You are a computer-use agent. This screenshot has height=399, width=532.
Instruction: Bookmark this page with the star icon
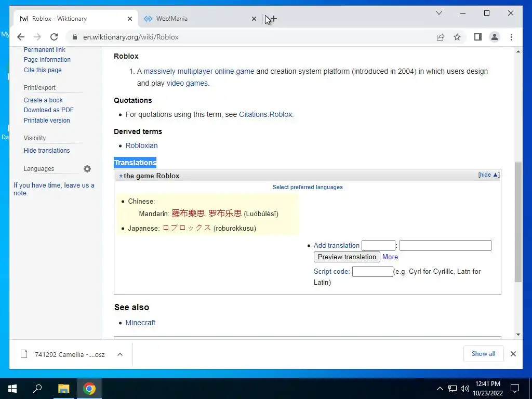457,37
